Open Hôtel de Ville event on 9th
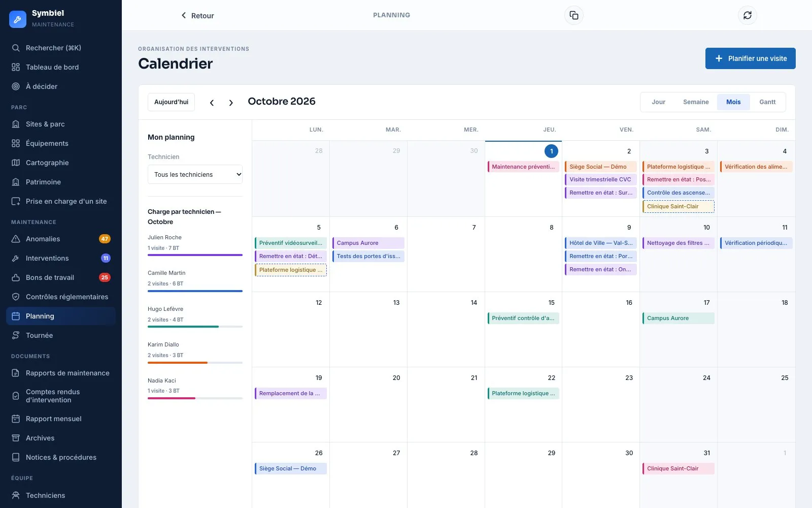 (x=601, y=243)
